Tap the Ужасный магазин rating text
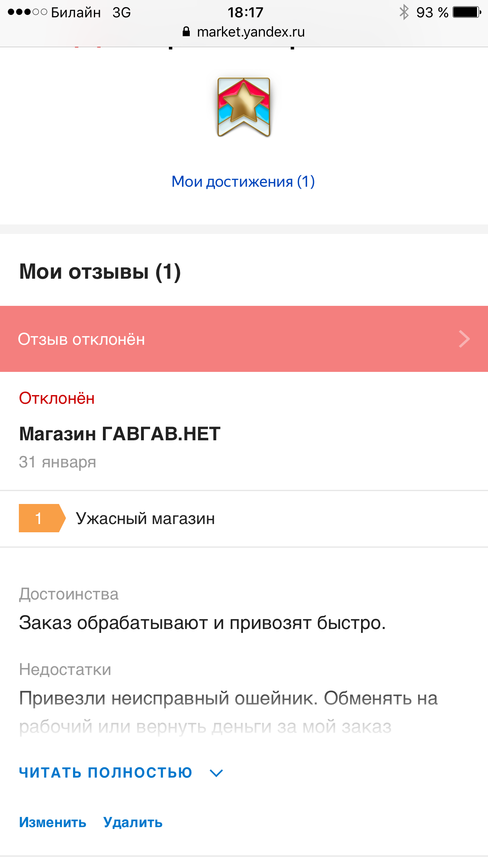Image resolution: width=488 pixels, height=868 pixels. click(145, 519)
